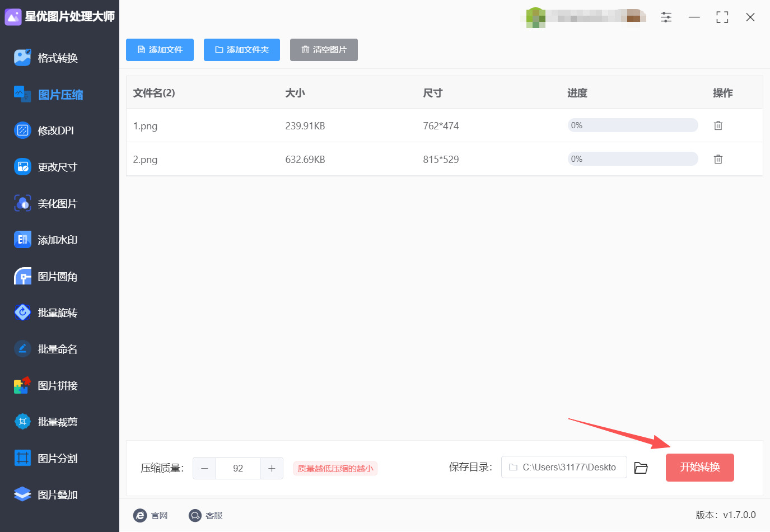Open 美化图片 beautify tool
Viewport: 770px width, 532px height.
[x=46, y=203]
